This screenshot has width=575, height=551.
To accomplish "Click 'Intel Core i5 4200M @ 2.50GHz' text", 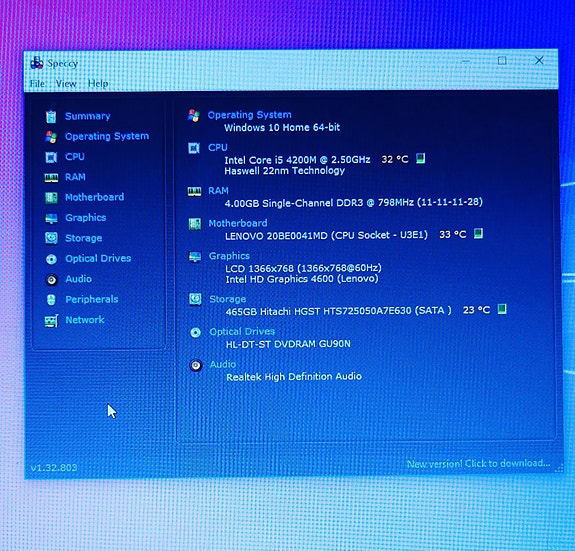I will click(297, 160).
